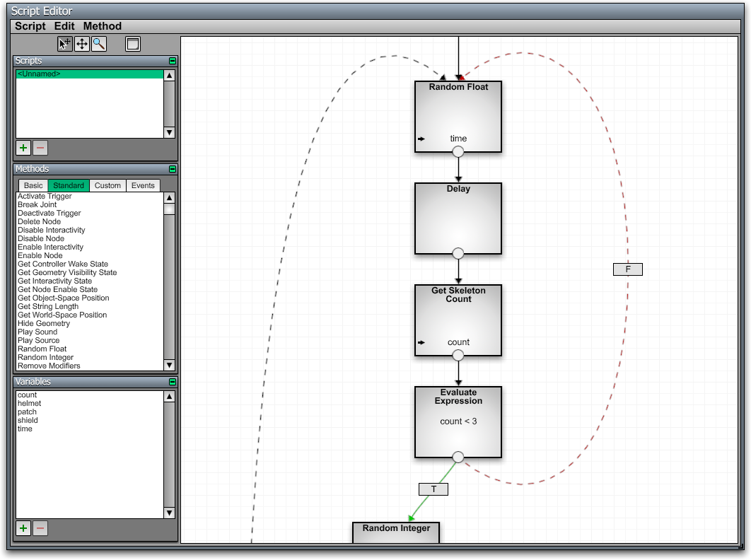Image resolution: width=751 pixels, height=560 pixels.
Task: Click the F fiber condition label
Action: pyautogui.click(x=628, y=269)
